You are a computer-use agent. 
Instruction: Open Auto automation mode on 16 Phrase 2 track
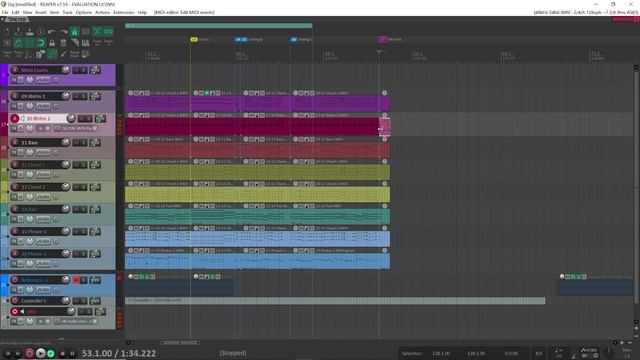click(43, 264)
